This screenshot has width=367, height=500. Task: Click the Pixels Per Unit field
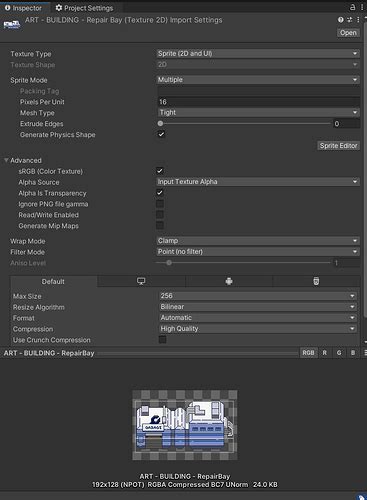[x=258, y=102]
